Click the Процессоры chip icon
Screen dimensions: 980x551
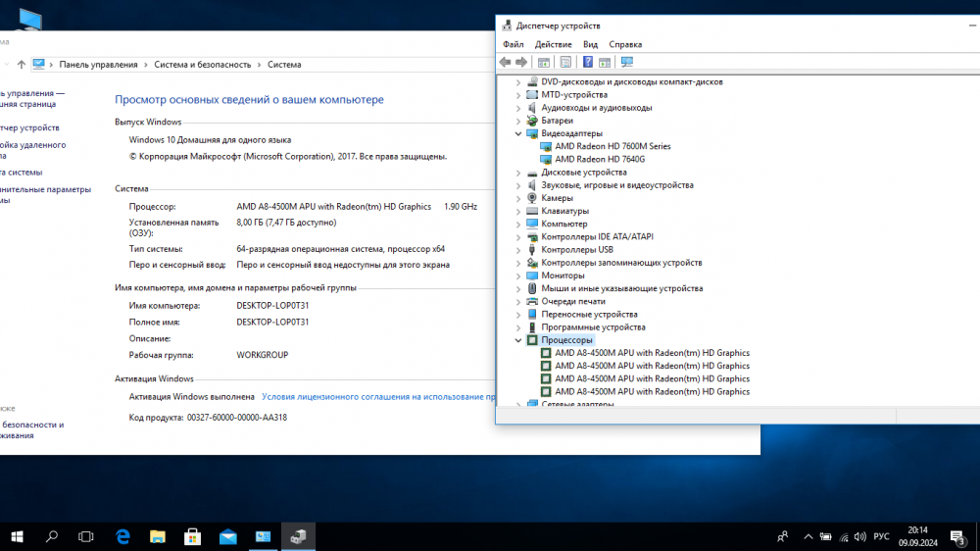coord(532,340)
